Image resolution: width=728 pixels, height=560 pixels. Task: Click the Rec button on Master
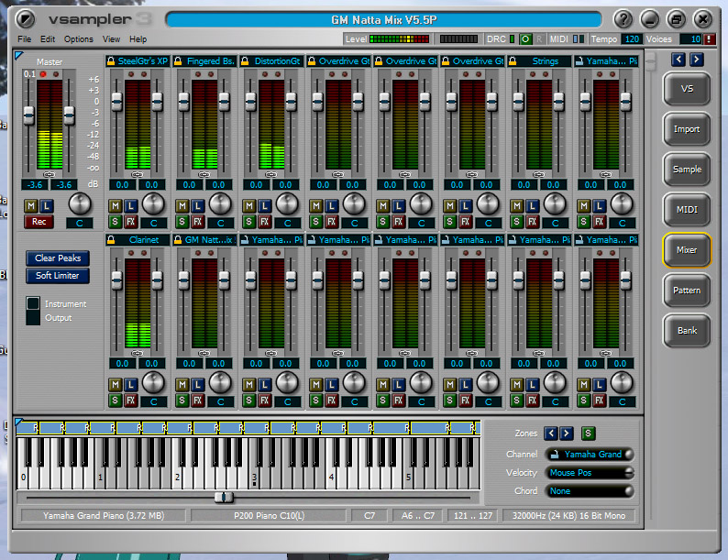click(x=39, y=222)
